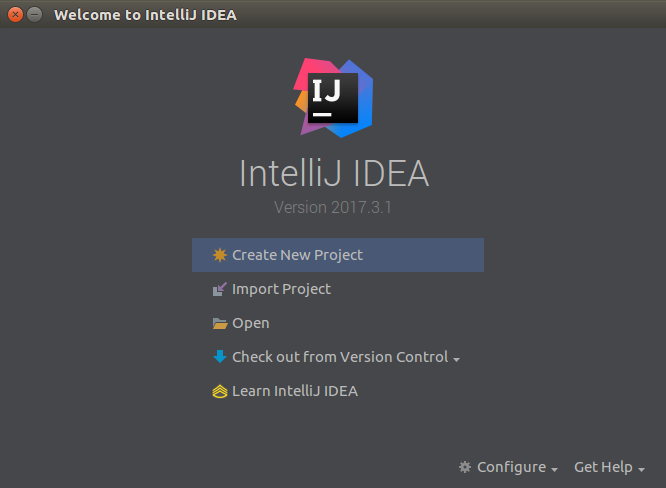666x488 pixels.
Task: Open the Configure menu label
Action: [x=511, y=467]
